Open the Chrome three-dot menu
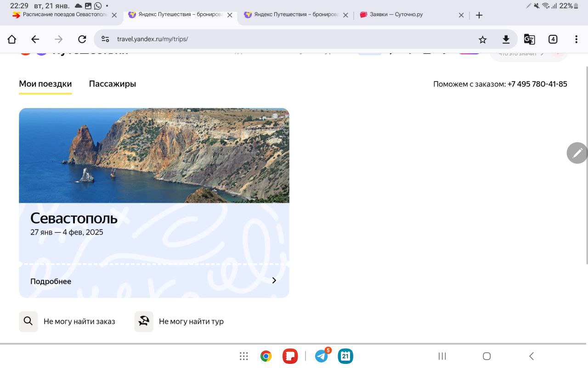The image size is (588, 368). (576, 40)
